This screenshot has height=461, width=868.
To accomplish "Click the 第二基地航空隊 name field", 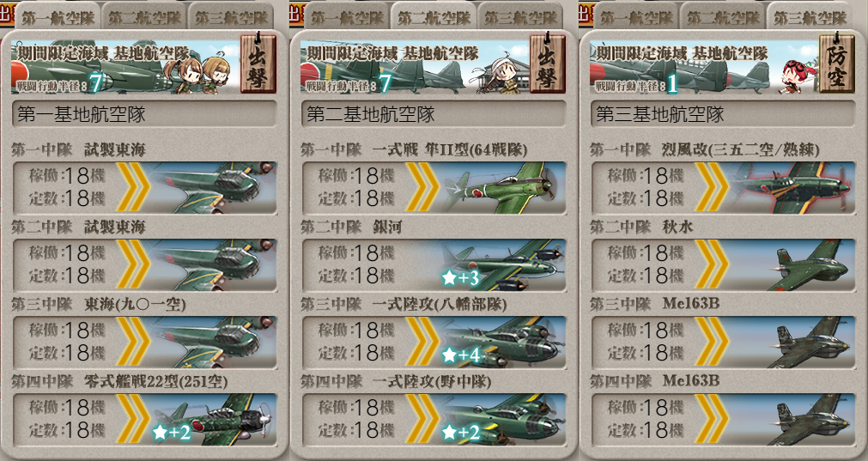I will (x=434, y=114).
